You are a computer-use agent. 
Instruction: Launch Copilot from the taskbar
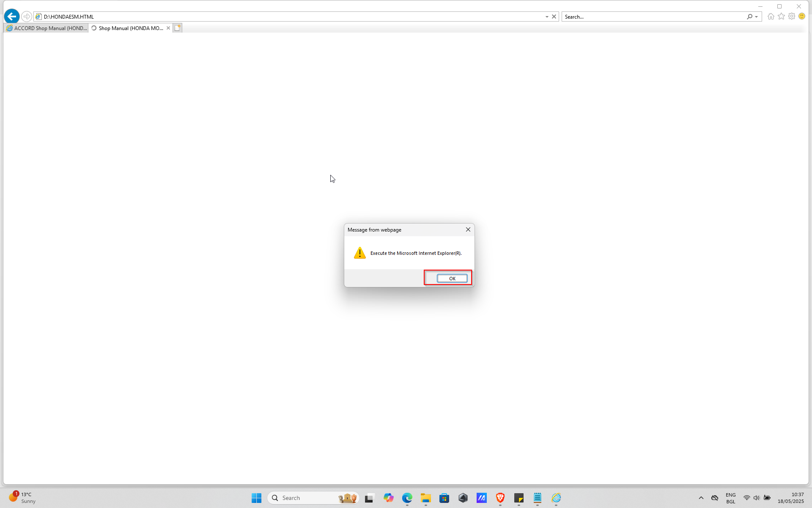(x=388, y=498)
